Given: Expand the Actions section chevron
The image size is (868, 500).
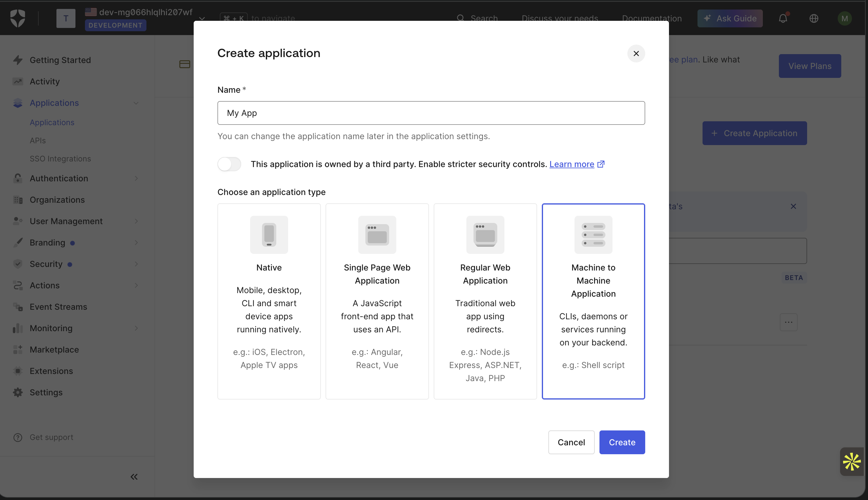Looking at the screenshot, I should (x=136, y=285).
